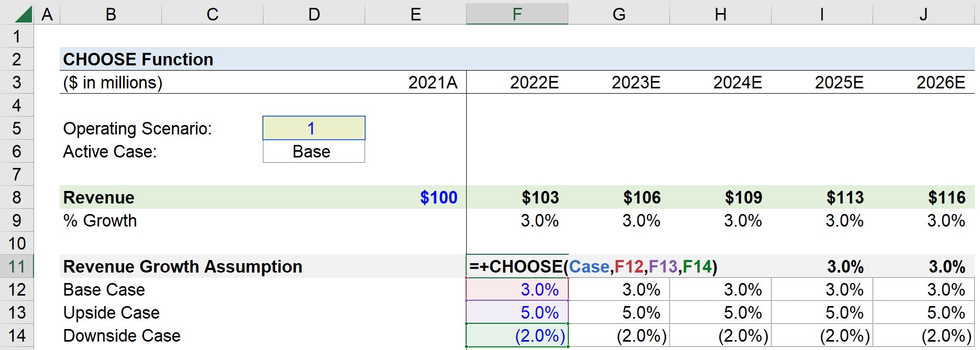Select row 2 header
The height and width of the screenshot is (350, 980).
[x=17, y=59]
